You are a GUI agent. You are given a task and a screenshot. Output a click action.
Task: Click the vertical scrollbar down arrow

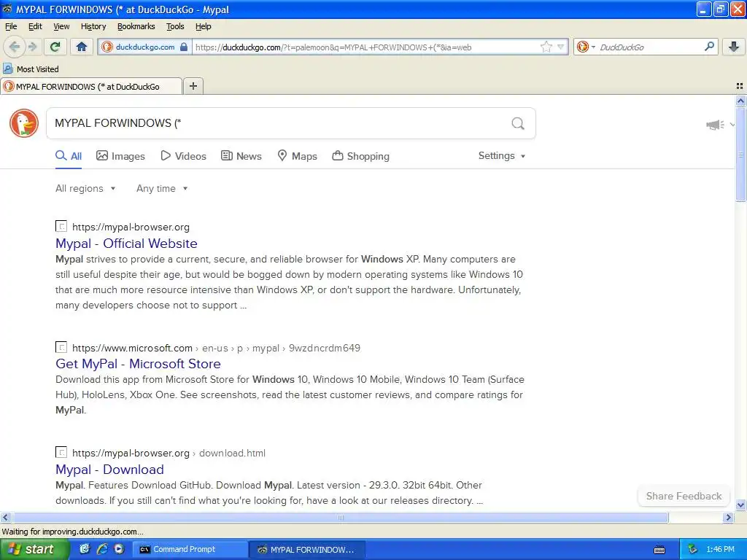tap(740, 505)
